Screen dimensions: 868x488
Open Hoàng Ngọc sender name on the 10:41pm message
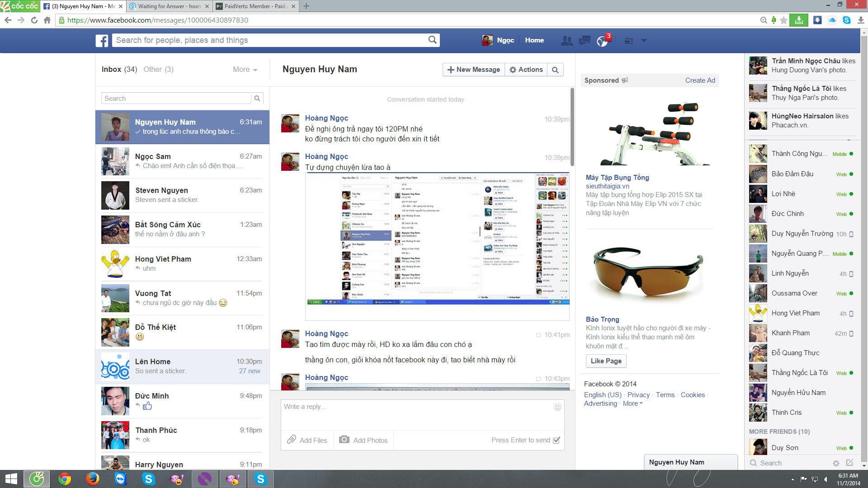pyautogui.click(x=326, y=333)
